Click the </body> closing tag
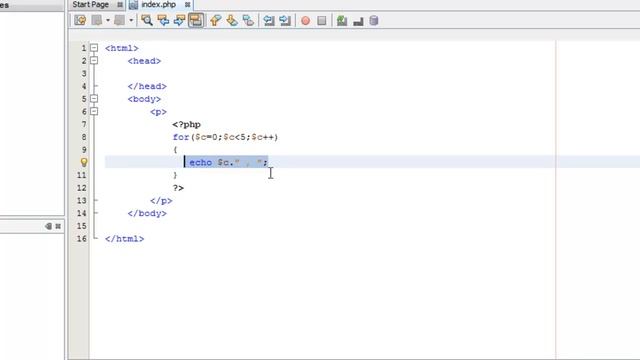This screenshot has height=360, width=640. [147, 213]
